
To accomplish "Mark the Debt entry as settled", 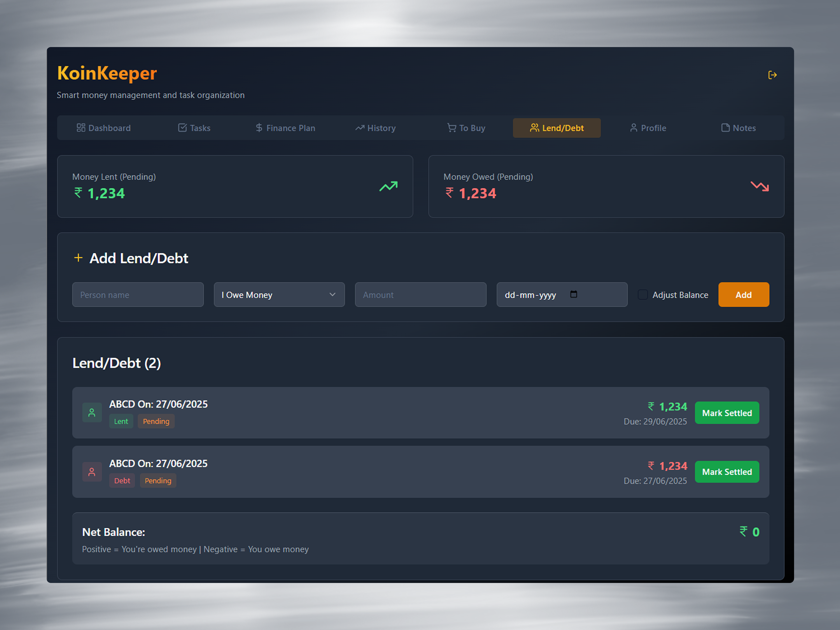I will coord(726,472).
